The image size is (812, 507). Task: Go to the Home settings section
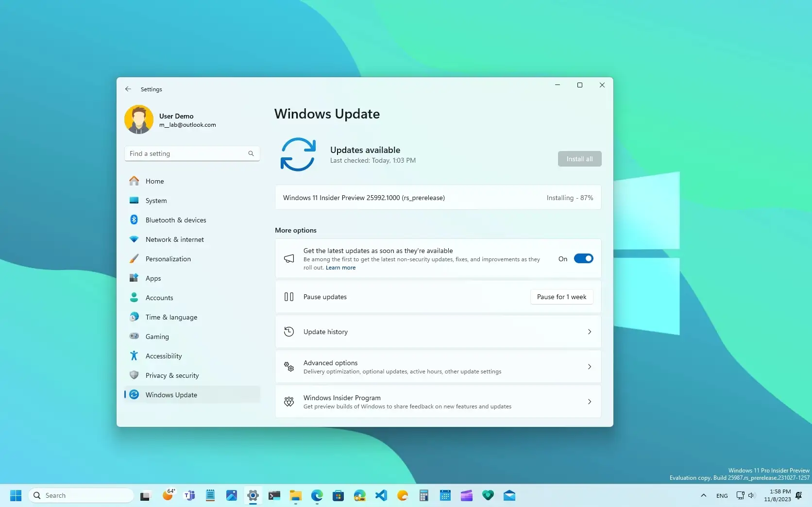coord(154,181)
